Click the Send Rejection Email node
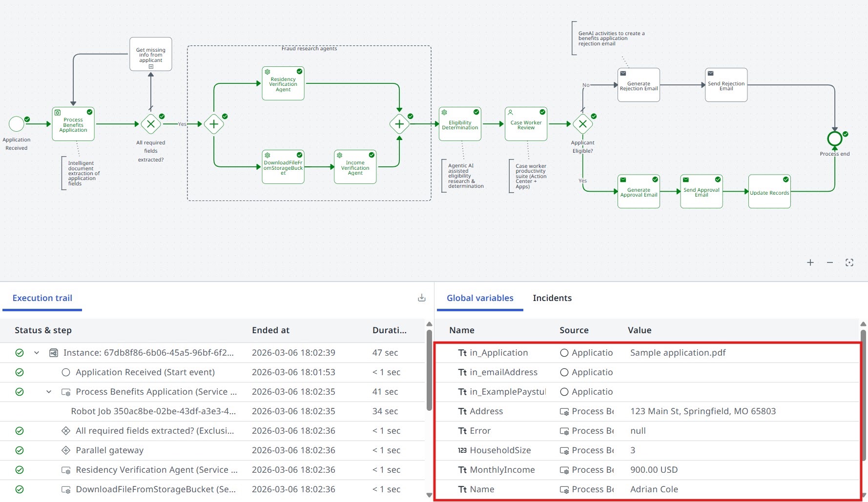This screenshot has height=502, width=868. coord(726,85)
